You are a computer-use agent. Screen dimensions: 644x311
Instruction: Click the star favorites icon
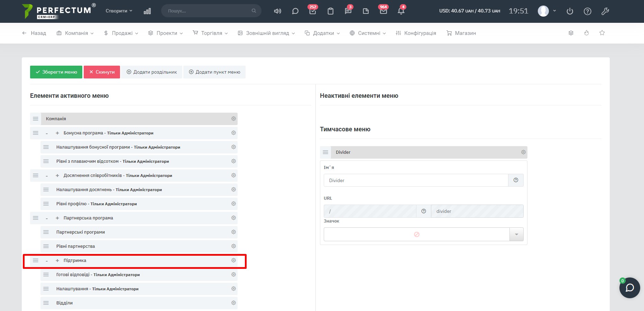click(602, 33)
